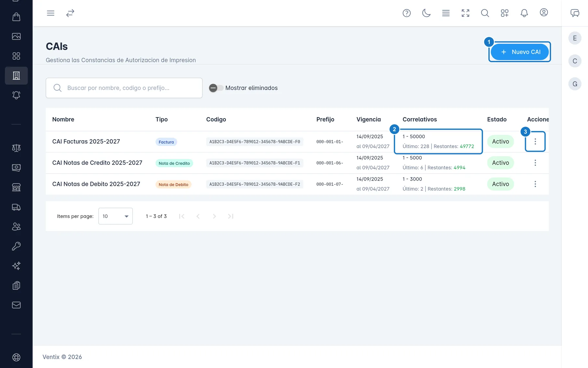Open store front sidebar icon
The width and height of the screenshot is (588, 368).
click(16, 187)
